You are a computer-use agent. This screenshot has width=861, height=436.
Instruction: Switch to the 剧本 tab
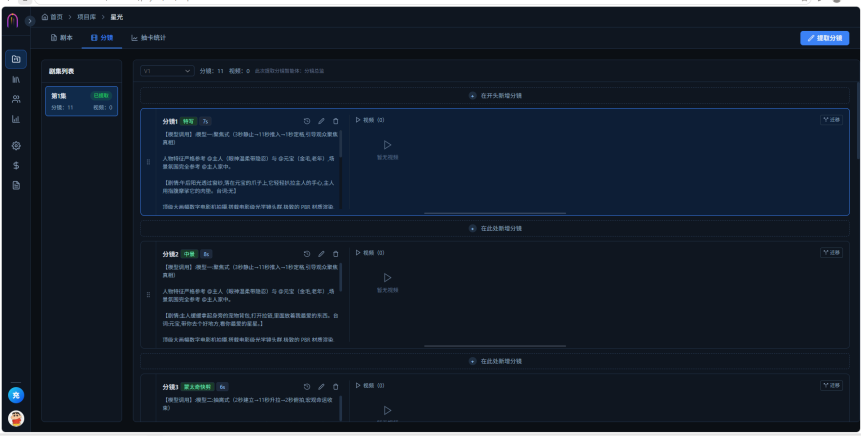pos(62,38)
